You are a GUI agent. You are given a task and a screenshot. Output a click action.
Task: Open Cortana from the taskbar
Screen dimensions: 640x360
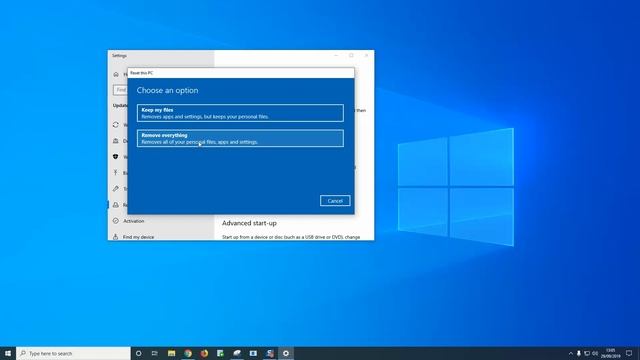pos(138,353)
